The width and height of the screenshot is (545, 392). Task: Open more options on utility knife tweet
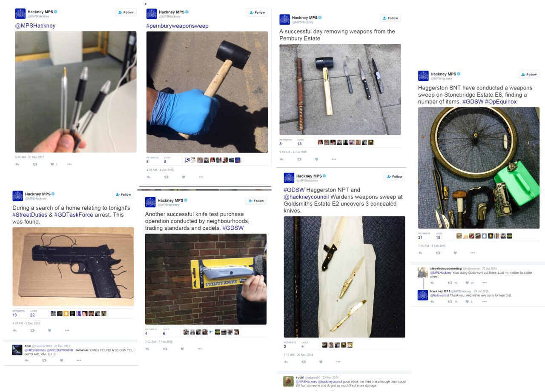pyautogui.click(x=200, y=349)
